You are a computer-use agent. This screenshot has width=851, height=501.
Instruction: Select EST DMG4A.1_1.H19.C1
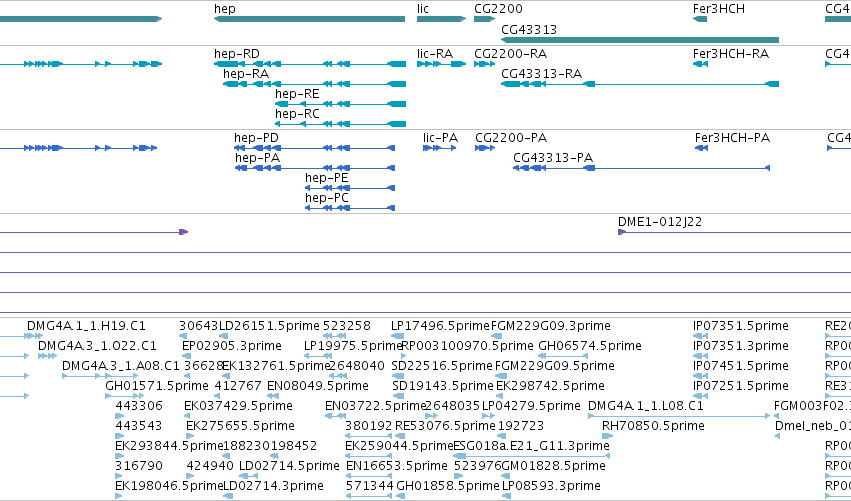click(x=35, y=336)
